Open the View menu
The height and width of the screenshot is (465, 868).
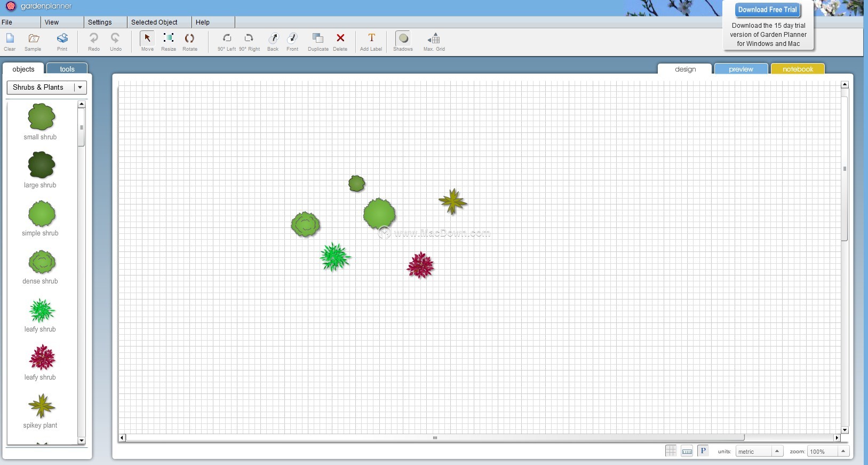52,22
